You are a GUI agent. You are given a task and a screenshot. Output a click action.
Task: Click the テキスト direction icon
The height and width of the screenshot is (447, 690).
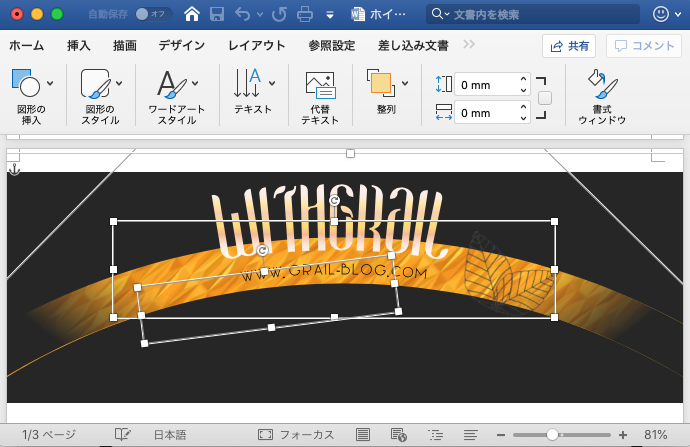click(247, 83)
